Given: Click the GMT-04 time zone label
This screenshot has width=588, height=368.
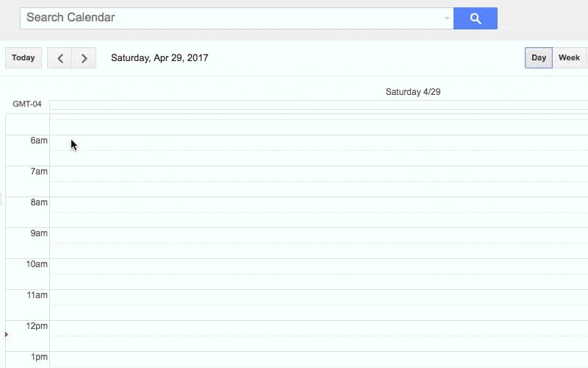Looking at the screenshot, I should coord(27,105).
